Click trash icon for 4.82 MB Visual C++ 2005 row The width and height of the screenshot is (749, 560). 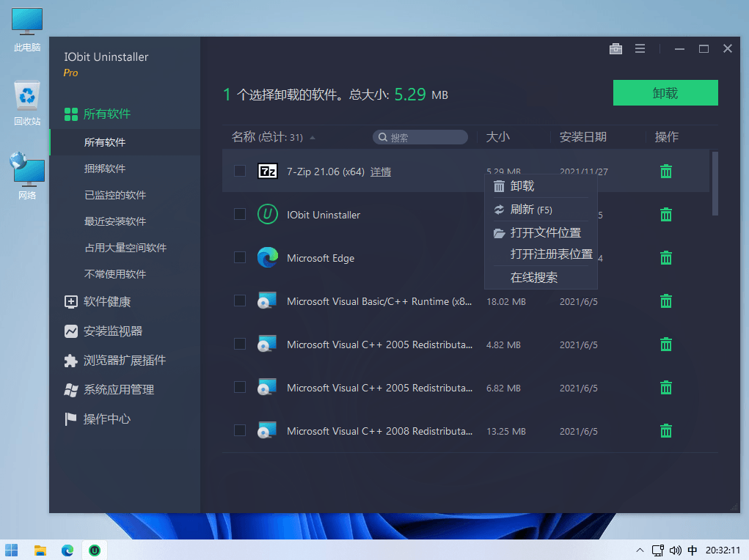pos(666,345)
